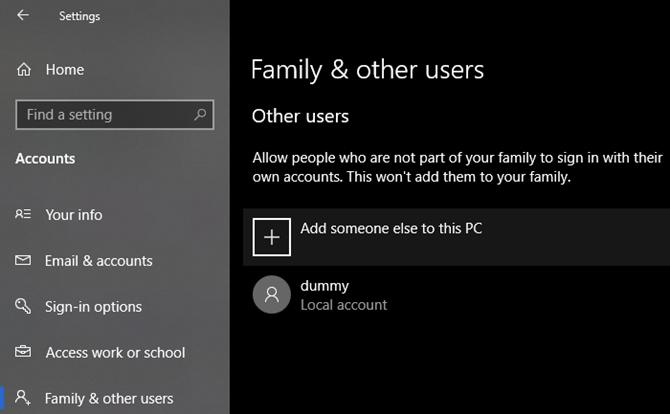Click the Family & other users person icon
Viewport: 670px width, 414px height.
pos(23,397)
